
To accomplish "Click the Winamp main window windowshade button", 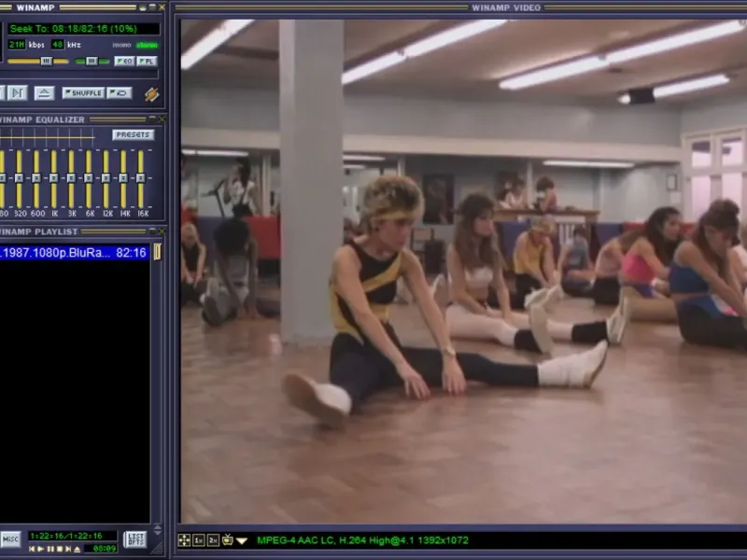I will [152, 7].
